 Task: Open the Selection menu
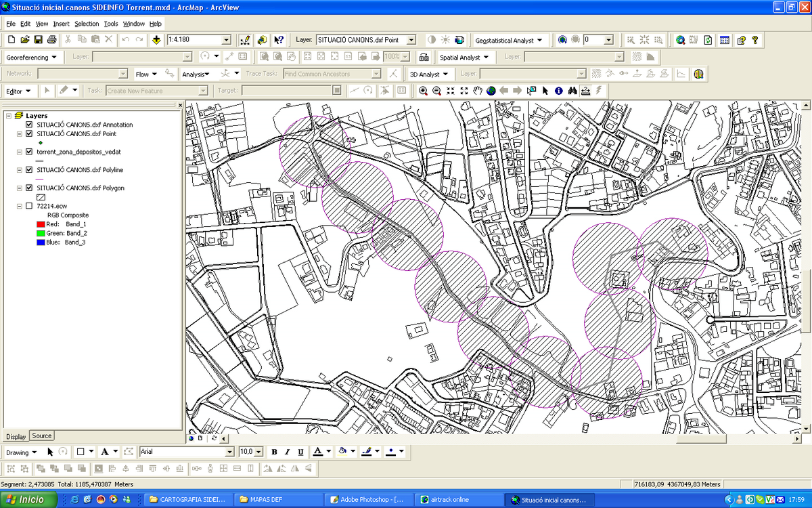click(87, 24)
